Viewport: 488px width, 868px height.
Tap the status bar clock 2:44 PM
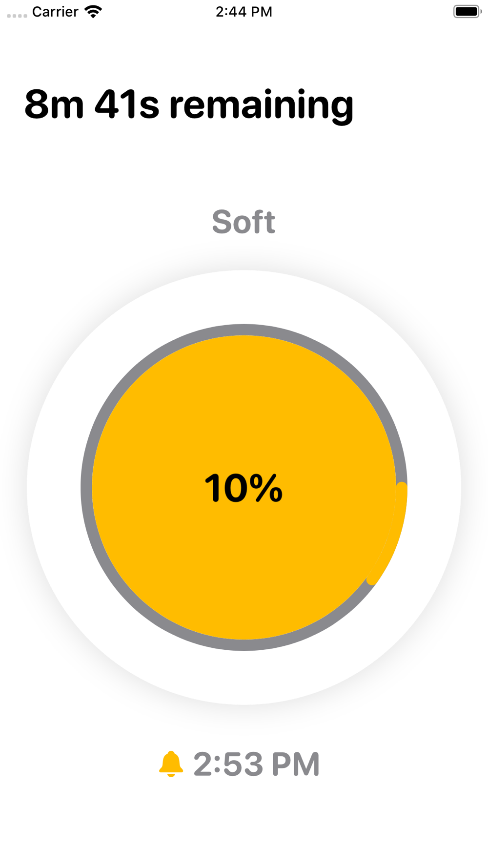[x=244, y=12]
